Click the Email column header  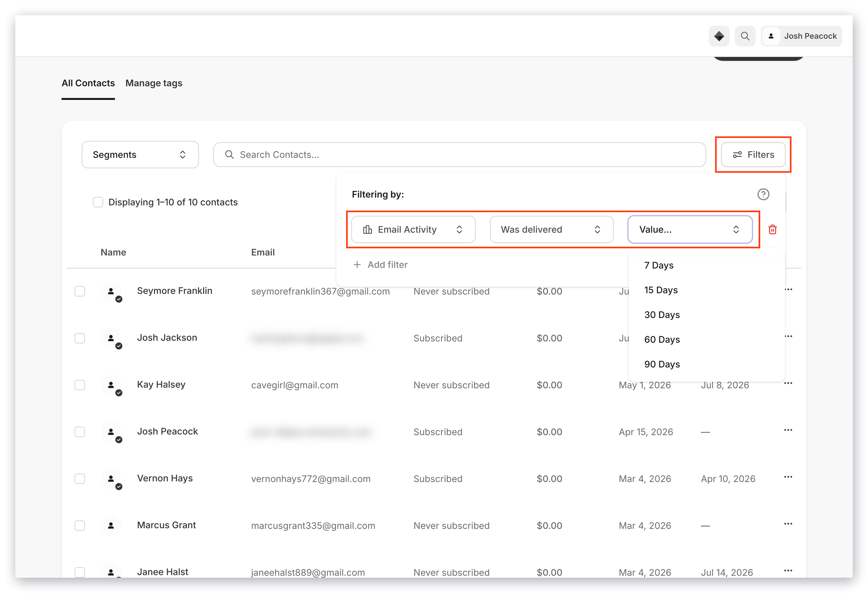(x=262, y=252)
